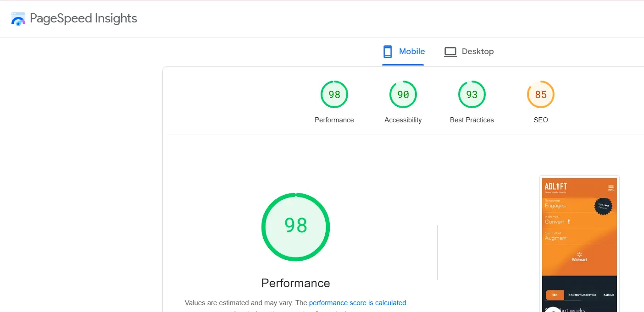Jump to SEO score gauge 85
This screenshot has height=312, width=644.
click(541, 94)
